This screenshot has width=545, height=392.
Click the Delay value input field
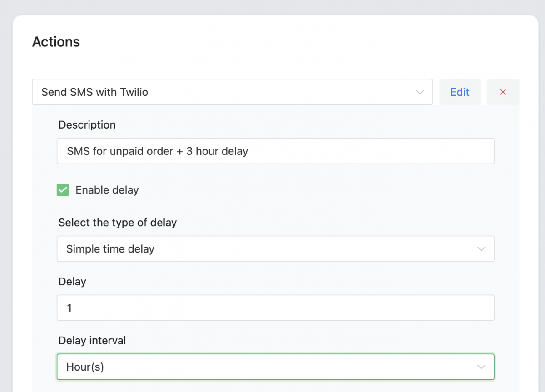coord(275,308)
